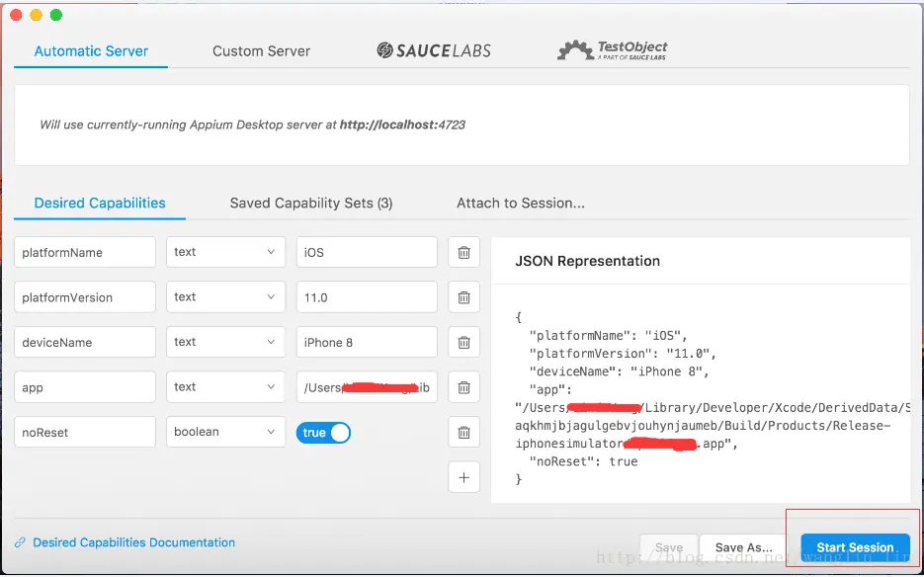Expand the platformName type dropdown

pos(225,252)
